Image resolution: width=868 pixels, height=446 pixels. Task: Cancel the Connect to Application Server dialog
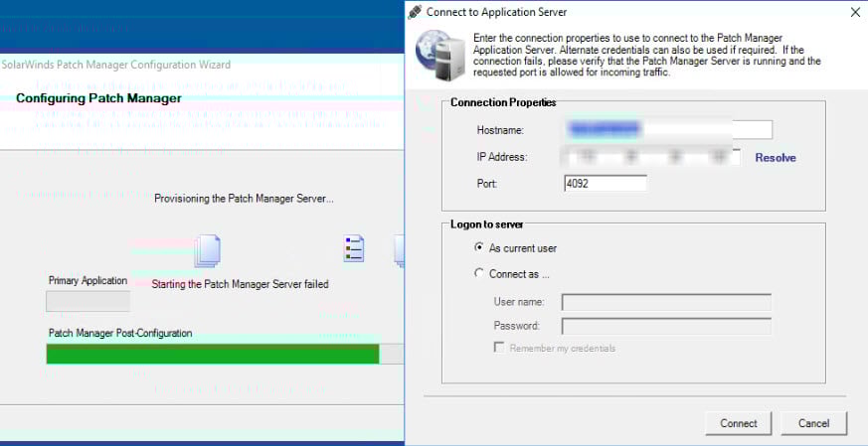tap(813, 423)
